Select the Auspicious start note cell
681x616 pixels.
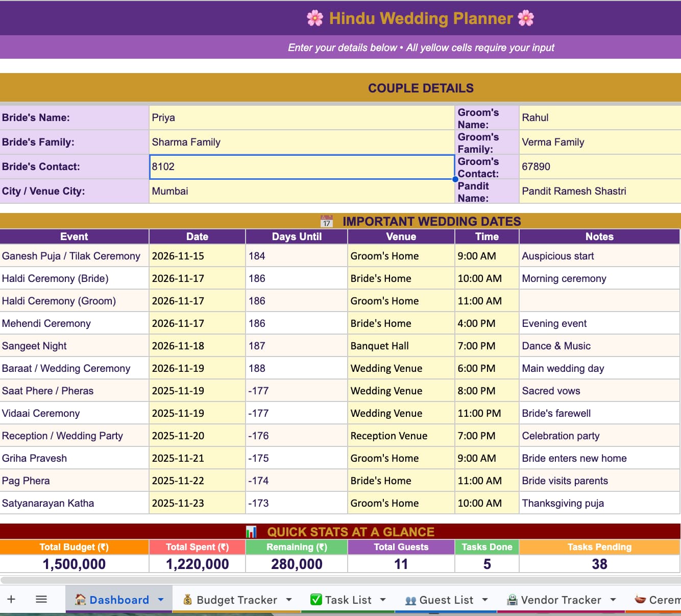coord(600,256)
